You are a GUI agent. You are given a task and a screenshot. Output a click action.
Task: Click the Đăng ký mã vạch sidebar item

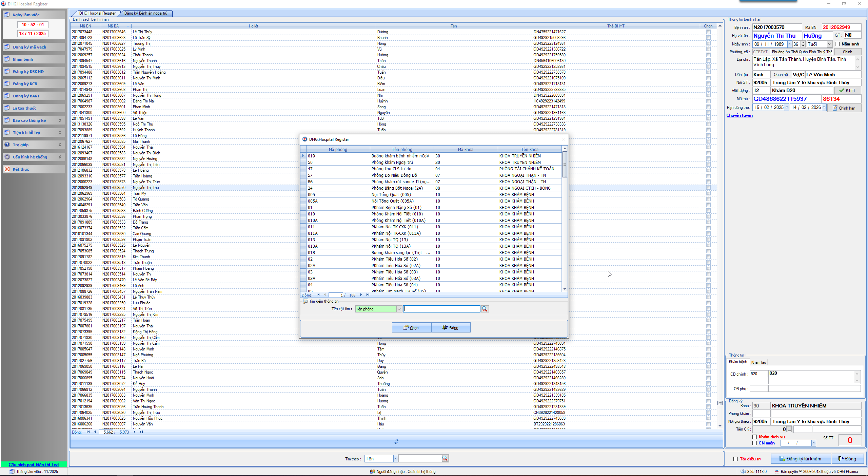(29, 47)
